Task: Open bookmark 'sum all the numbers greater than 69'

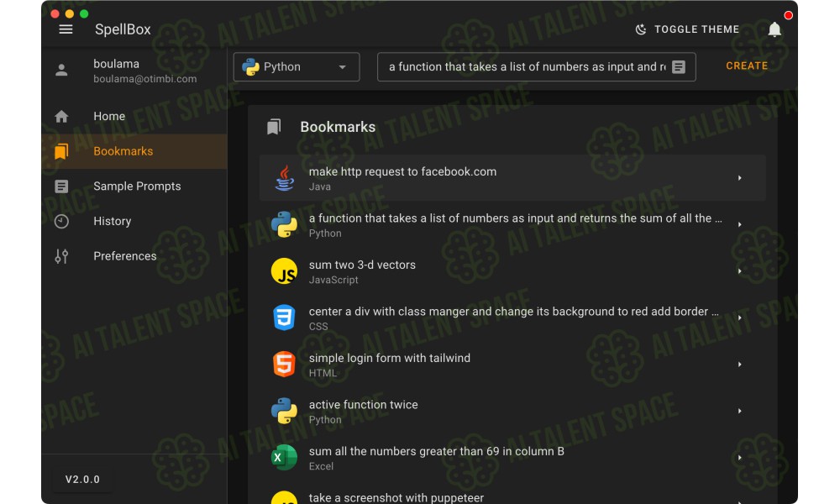Action: pos(512,458)
